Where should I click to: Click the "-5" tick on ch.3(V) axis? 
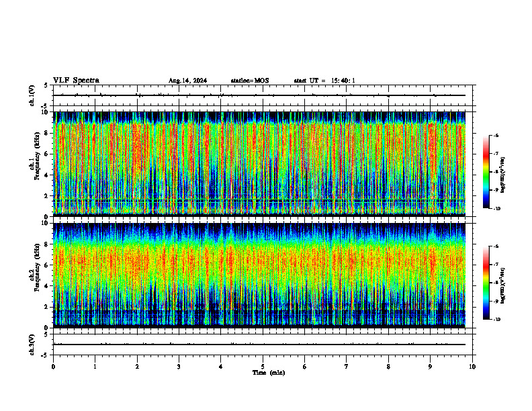click(45, 355)
